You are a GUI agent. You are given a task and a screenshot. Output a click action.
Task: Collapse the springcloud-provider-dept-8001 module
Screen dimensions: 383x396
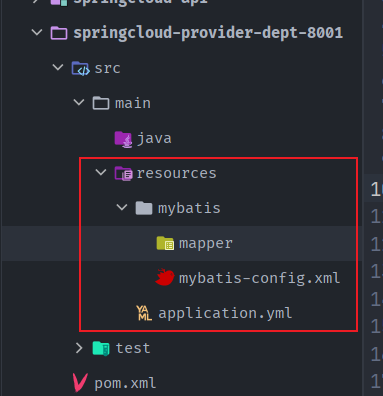37,32
